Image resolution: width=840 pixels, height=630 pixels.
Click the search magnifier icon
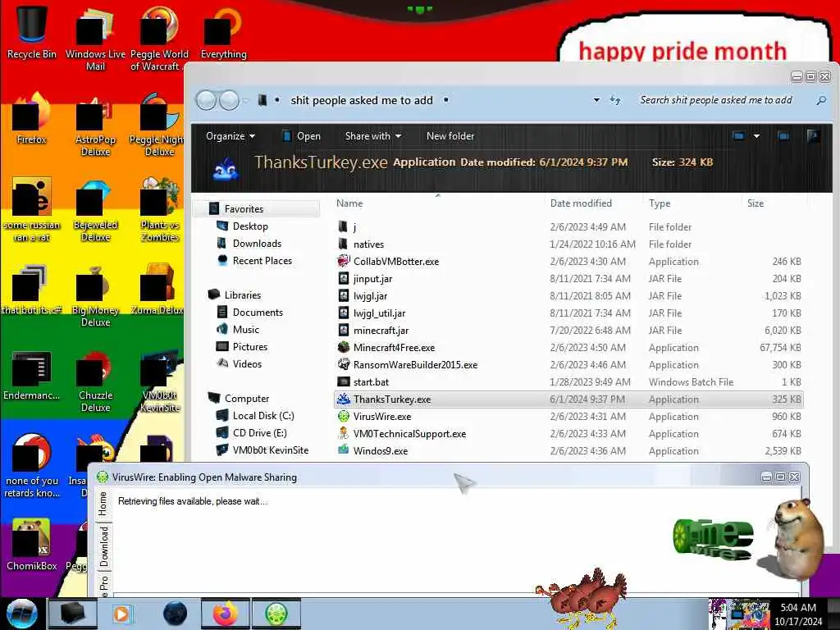point(820,100)
